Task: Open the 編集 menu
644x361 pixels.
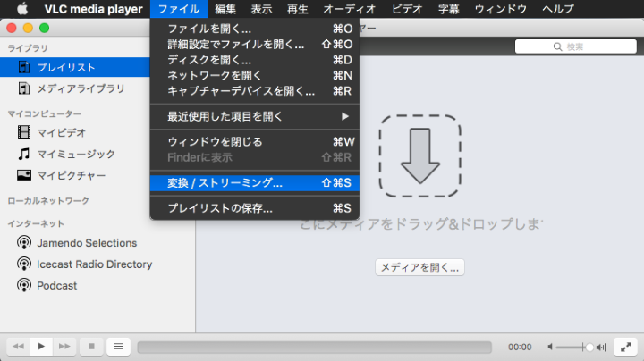Action: pyautogui.click(x=225, y=9)
